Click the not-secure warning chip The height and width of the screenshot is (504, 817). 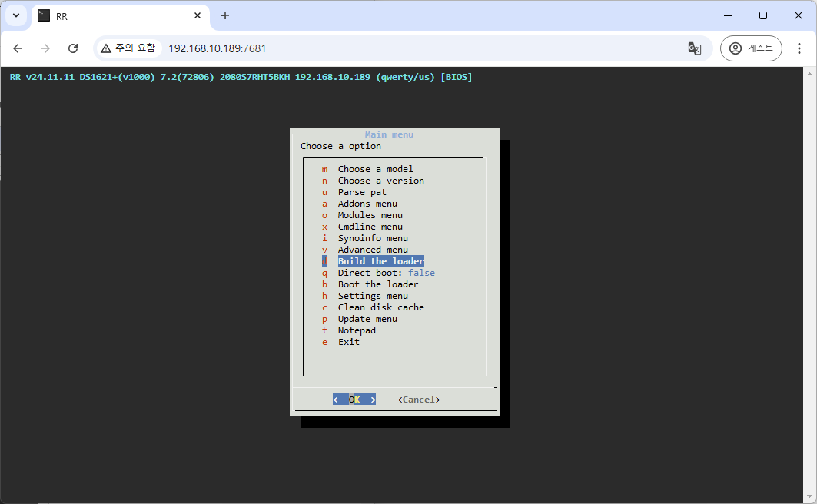[x=128, y=48]
